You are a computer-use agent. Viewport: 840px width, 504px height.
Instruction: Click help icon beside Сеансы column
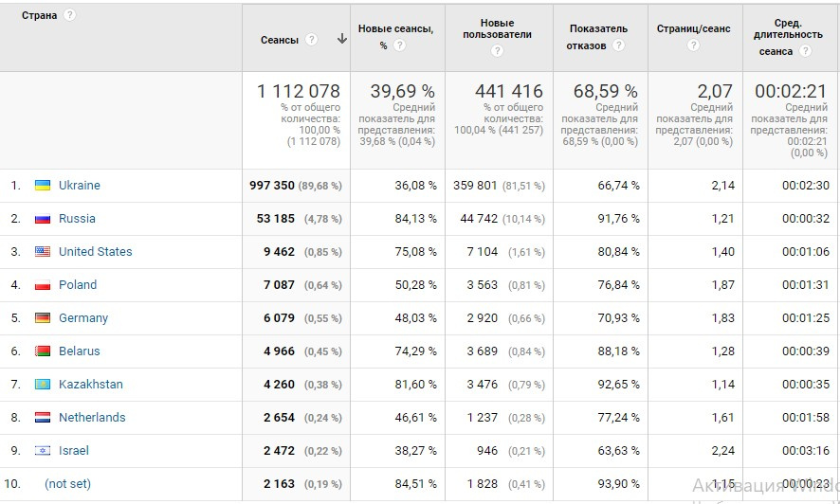312,40
